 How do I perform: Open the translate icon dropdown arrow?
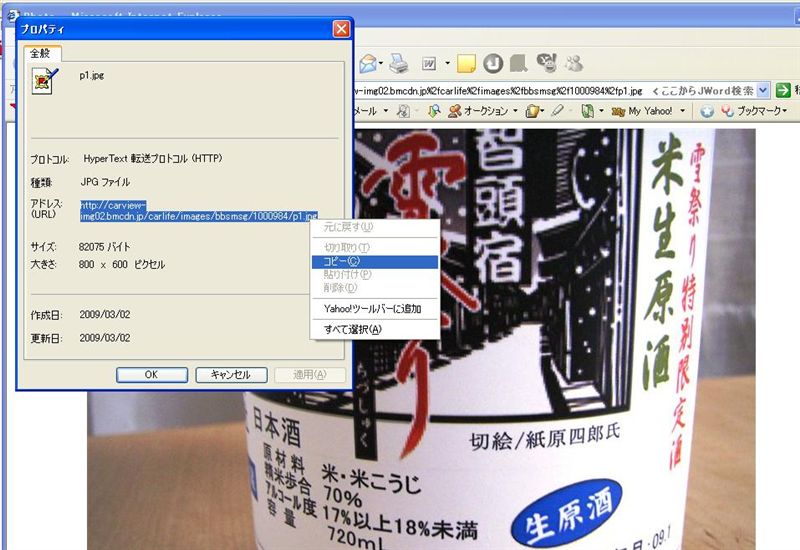(602, 111)
